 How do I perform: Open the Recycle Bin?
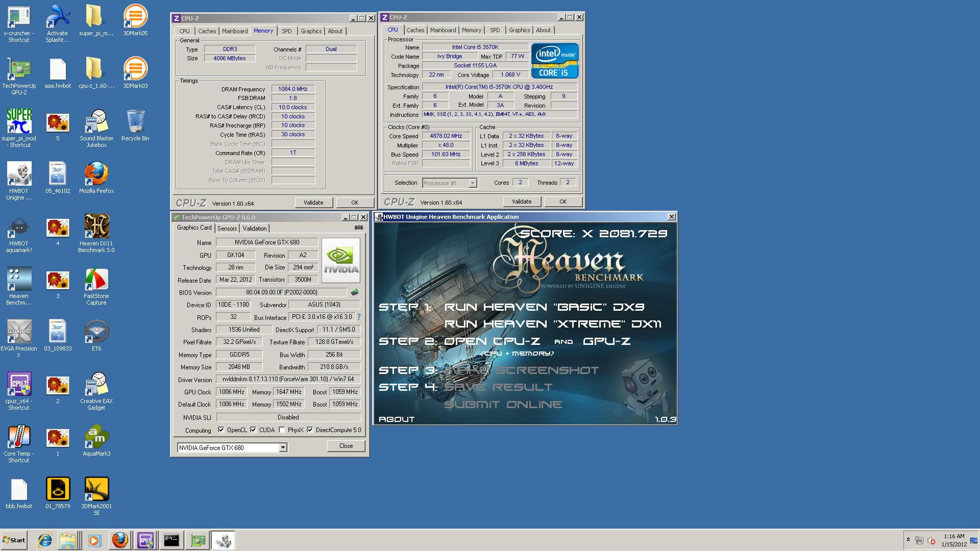click(135, 122)
